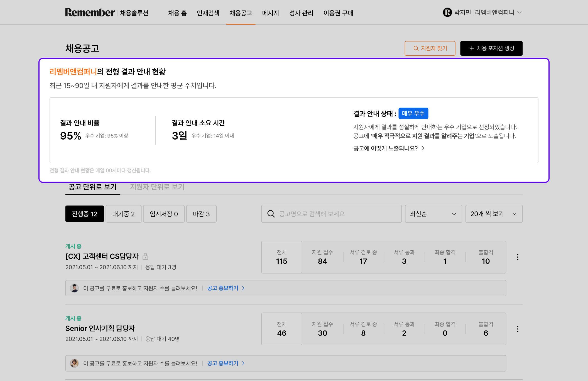588x381 pixels.
Task: Click 서류 통과 2 count
Action: coord(404,329)
